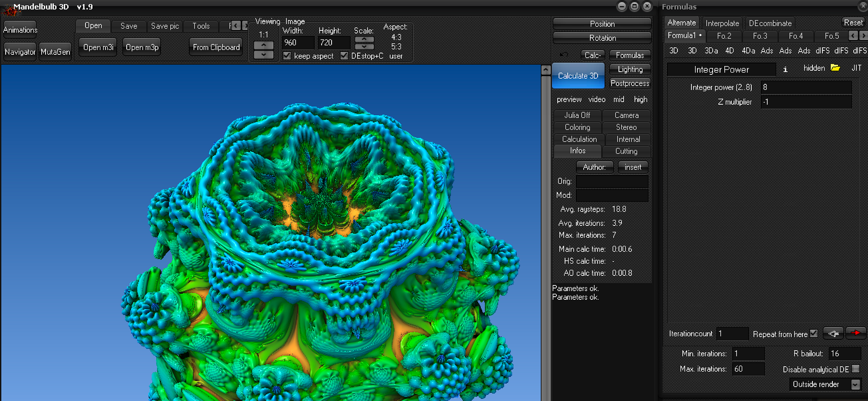Select the 1:1 viewing button

(264, 34)
